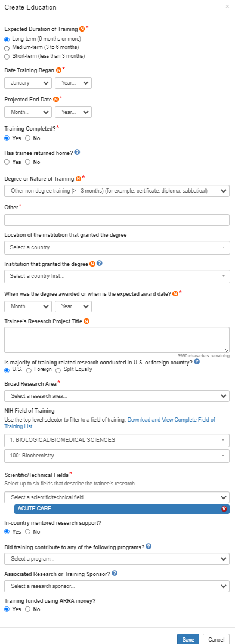Remove the ACUTE CARE field tag

pyautogui.click(x=224, y=509)
